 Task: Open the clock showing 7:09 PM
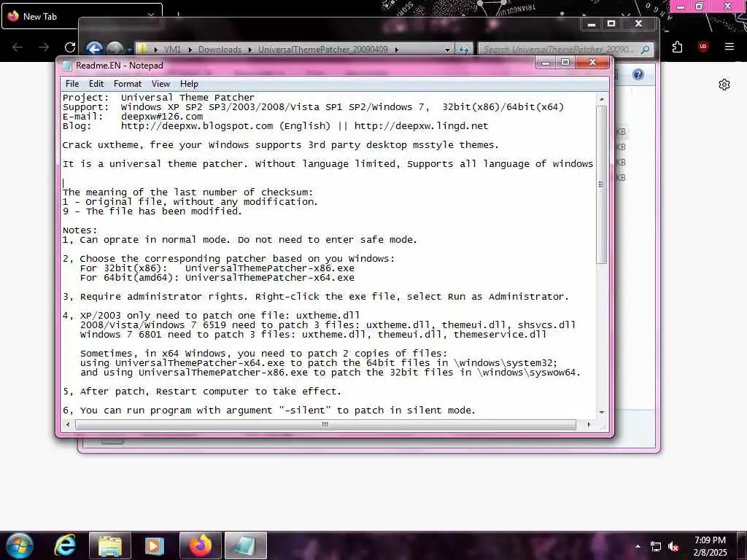[x=710, y=546]
